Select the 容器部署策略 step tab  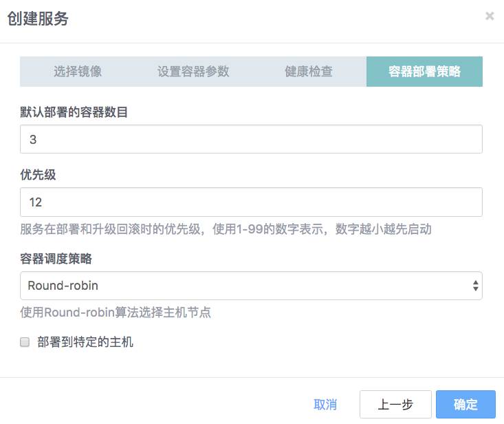(x=424, y=72)
